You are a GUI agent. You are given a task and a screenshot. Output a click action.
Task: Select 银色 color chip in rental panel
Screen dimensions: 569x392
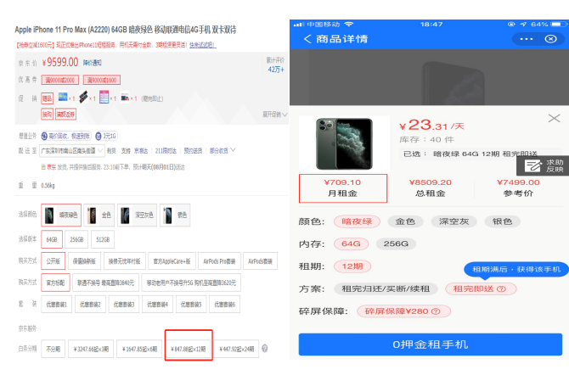502,221
